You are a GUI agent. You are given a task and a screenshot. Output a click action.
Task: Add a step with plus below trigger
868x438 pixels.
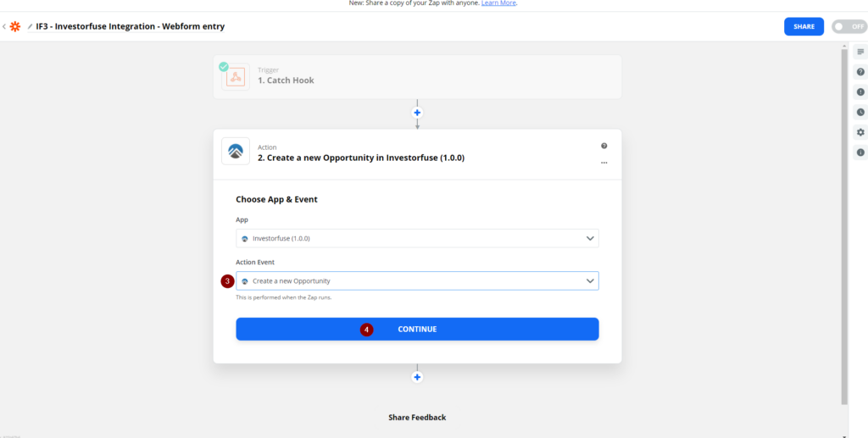click(x=417, y=113)
